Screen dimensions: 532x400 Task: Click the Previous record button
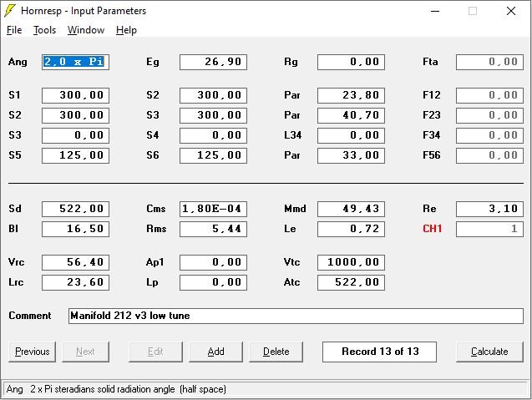click(x=33, y=352)
